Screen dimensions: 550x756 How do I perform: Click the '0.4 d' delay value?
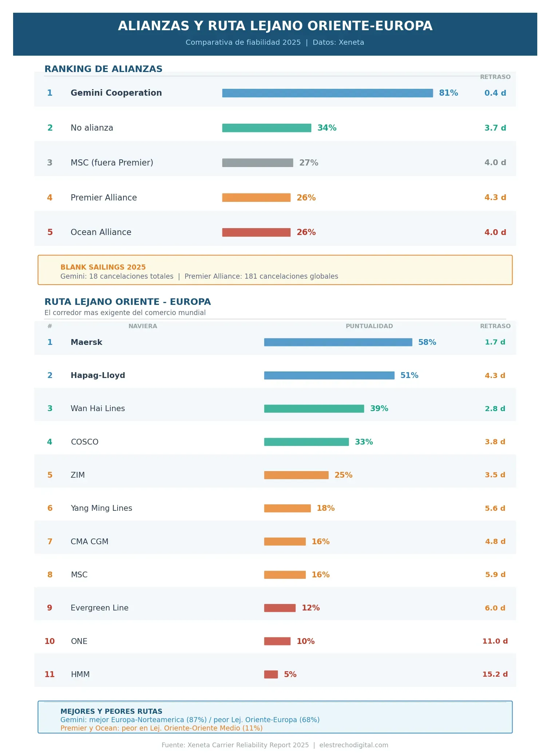click(x=495, y=93)
